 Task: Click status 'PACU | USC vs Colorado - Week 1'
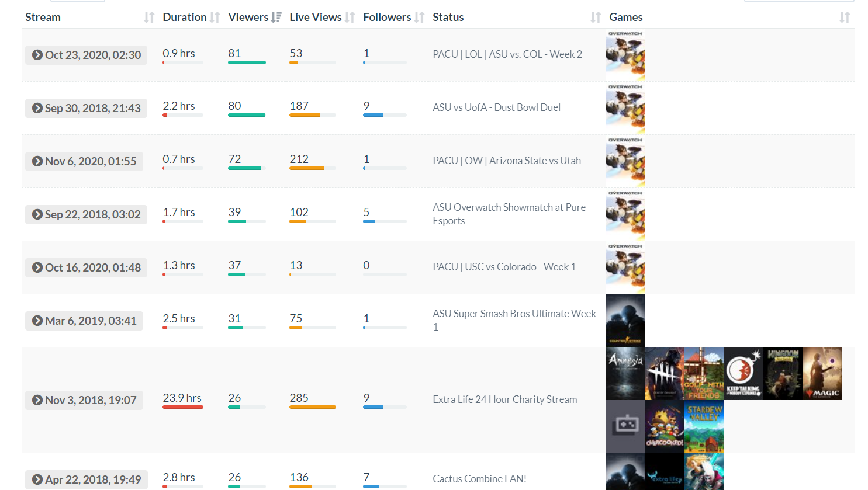(x=504, y=267)
